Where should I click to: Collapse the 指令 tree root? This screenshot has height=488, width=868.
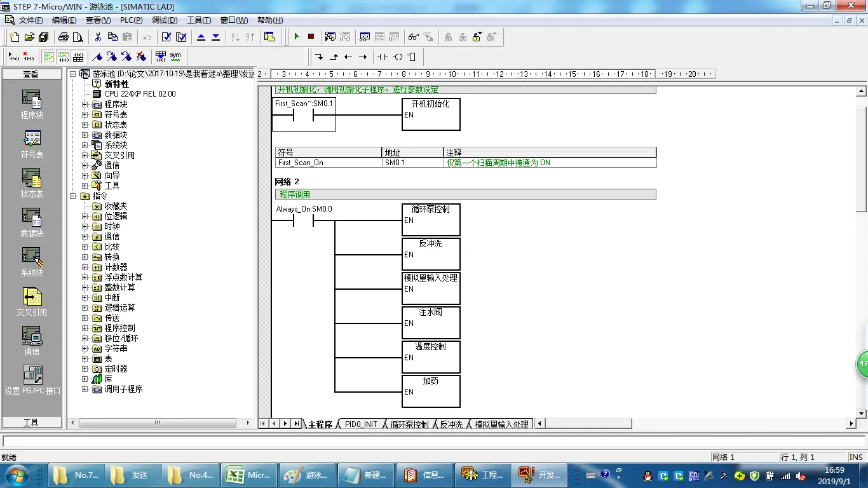coord(73,196)
